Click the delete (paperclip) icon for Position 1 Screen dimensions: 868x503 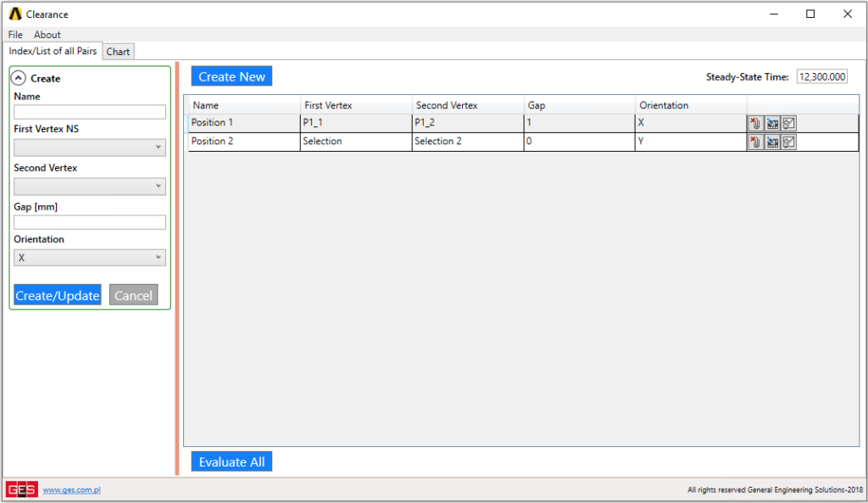[756, 124]
